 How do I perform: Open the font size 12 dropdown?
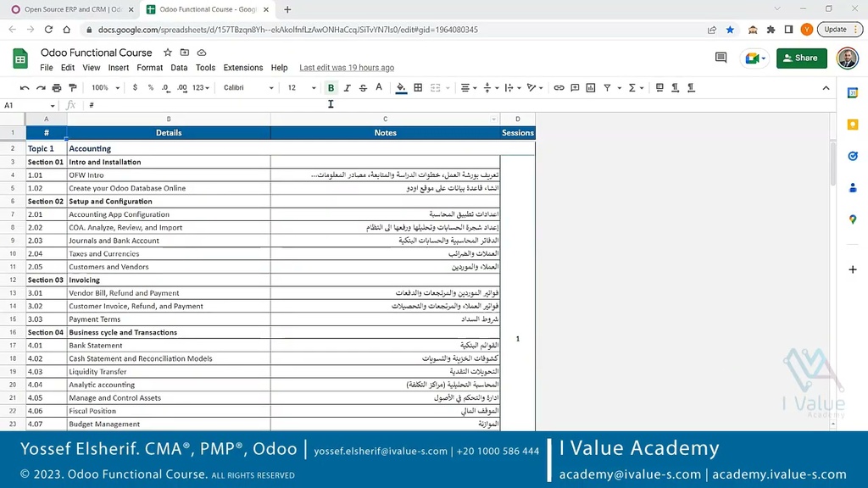(x=299, y=87)
